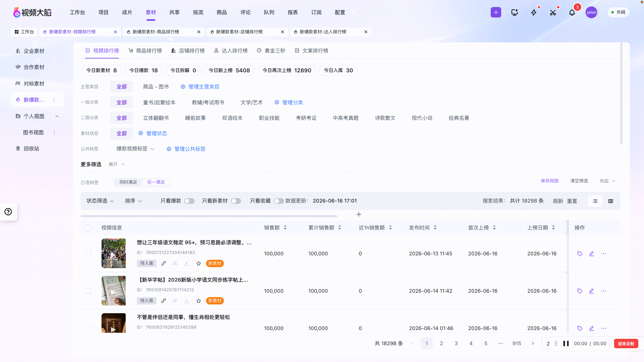Viewport: 644px width, 362px height.
Task: Switch to 达人排行榜 tab
Action: [231, 51]
